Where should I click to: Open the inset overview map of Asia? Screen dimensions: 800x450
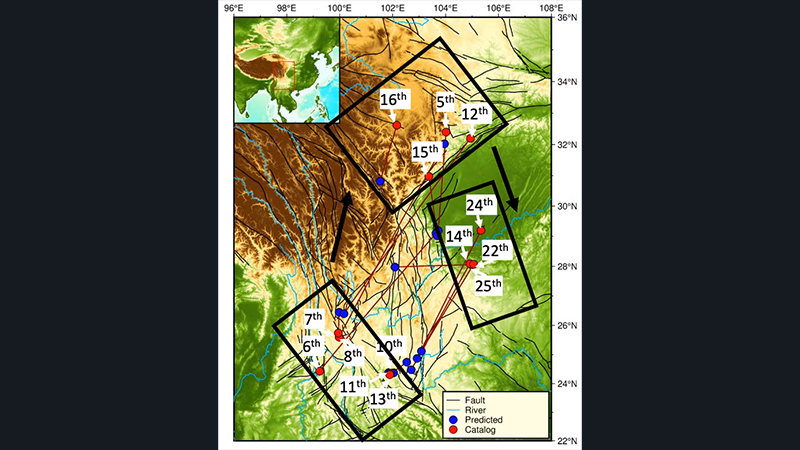(x=286, y=70)
